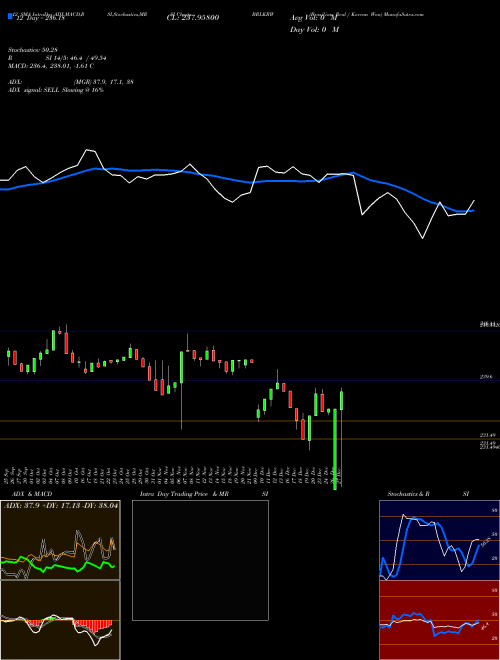The height and width of the screenshot is (660, 500).
Task: Click the empty Intra Day Trading chart box
Action: point(200,560)
